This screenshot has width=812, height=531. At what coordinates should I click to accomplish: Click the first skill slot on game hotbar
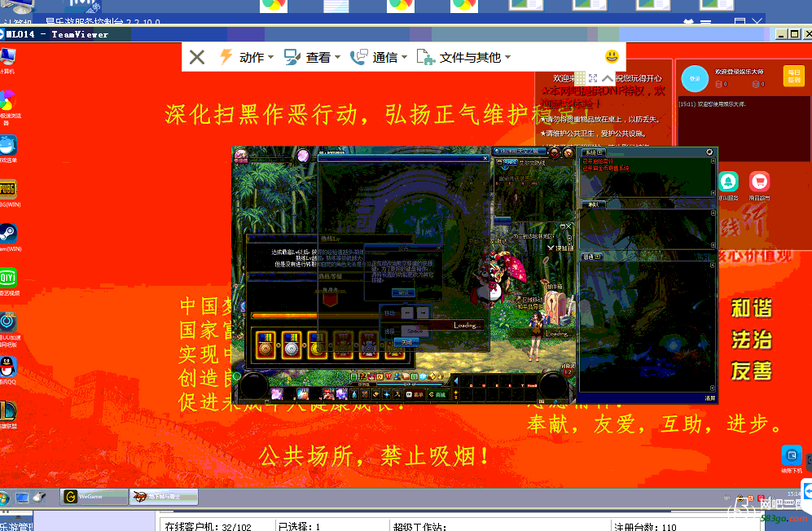pyautogui.click(x=277, y=395)
